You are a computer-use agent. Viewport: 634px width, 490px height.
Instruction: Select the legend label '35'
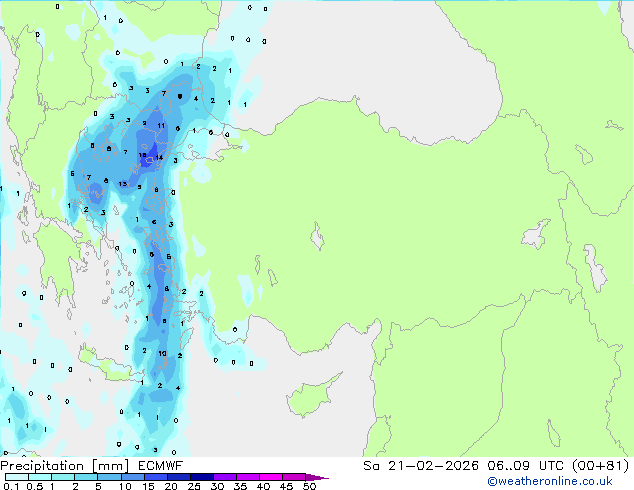pos(240,486)
